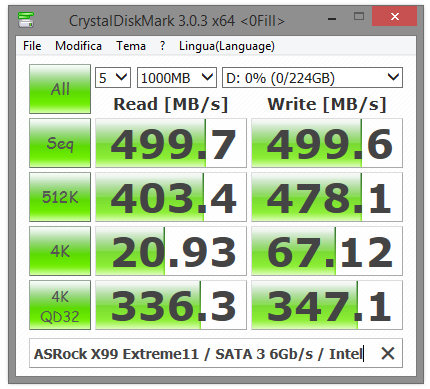The width and height of the screenshot is (430, 389).
Task: Open the File menu
Action: coord(32,46)
